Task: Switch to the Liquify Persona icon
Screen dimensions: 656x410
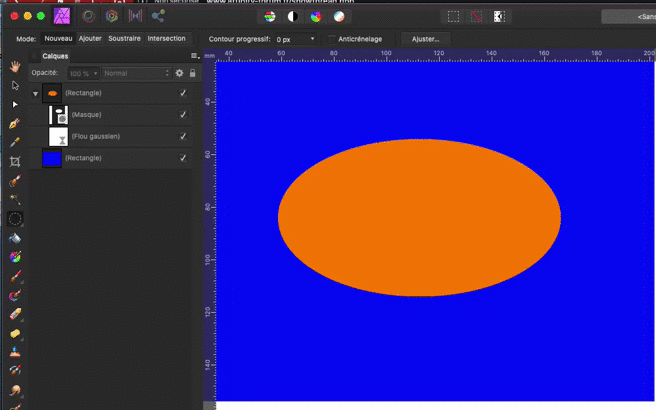Action: (x=88, y=16)
